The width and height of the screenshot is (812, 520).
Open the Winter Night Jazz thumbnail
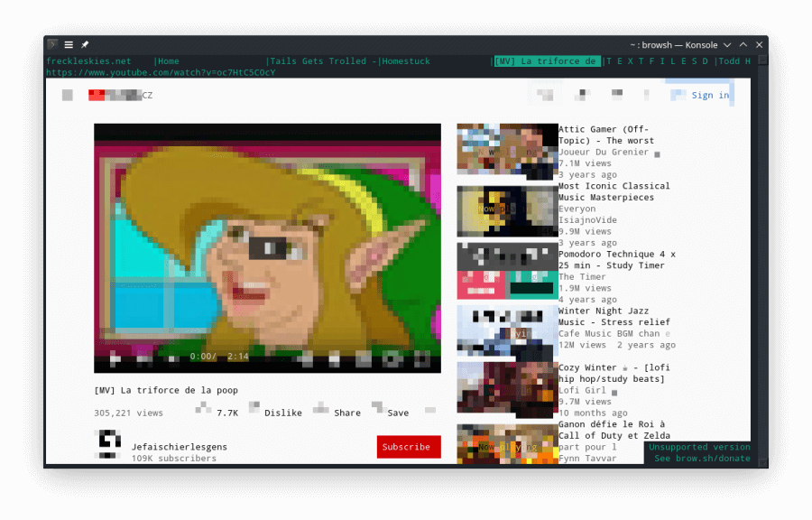tap(507, 333)
